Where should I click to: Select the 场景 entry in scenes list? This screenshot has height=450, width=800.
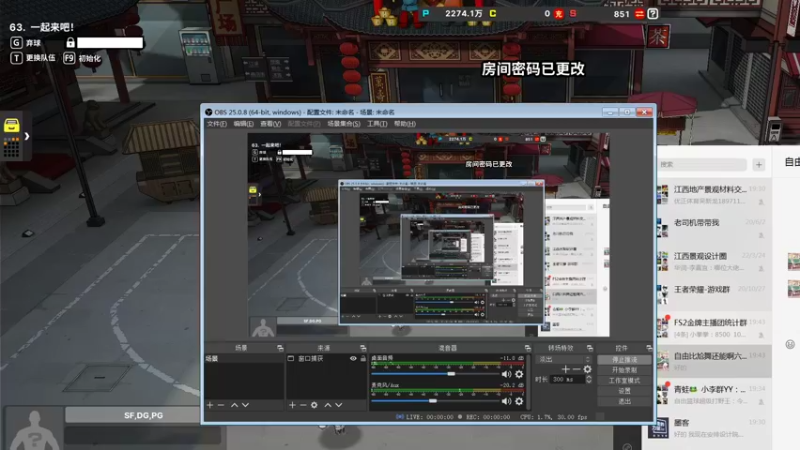[x=244, y=359]
